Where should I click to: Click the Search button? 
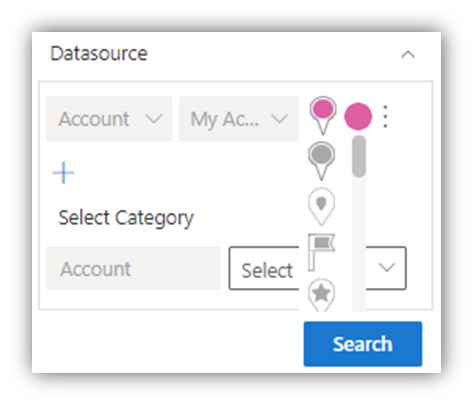pyautogui.click(x=363, y=344)
